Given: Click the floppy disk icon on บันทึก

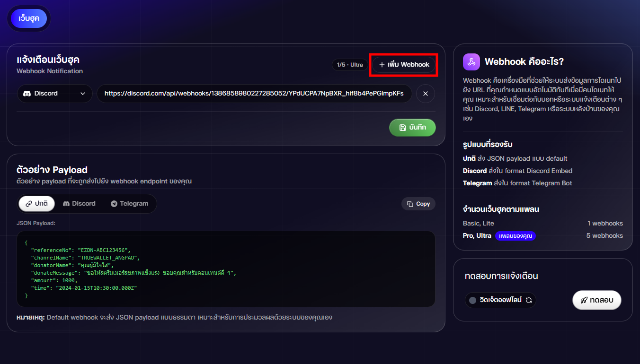Looking at the screenshot, I should click(x=403, y=128).
